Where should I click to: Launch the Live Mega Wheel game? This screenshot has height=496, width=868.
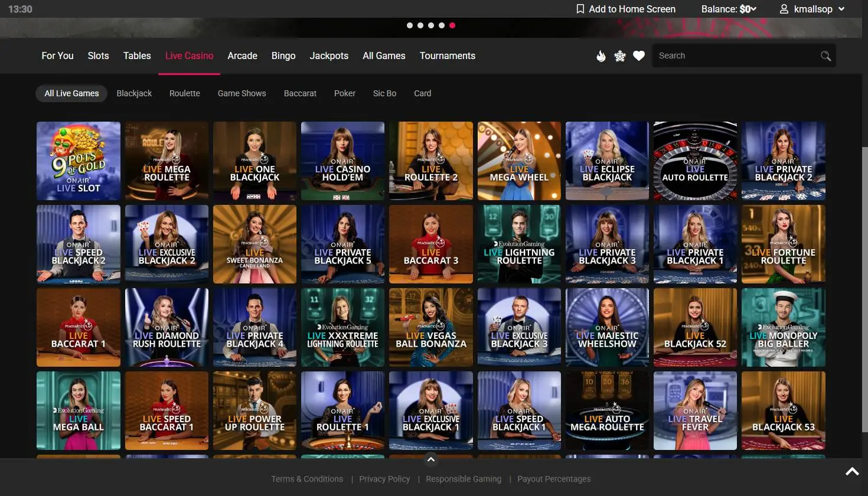[518, 161]
